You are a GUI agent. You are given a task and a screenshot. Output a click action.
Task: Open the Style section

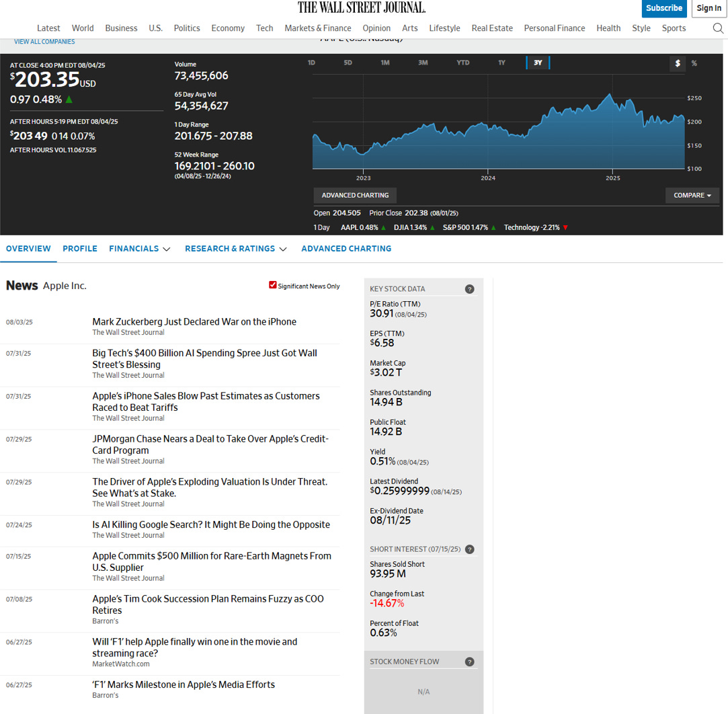[x=641, y=28]
